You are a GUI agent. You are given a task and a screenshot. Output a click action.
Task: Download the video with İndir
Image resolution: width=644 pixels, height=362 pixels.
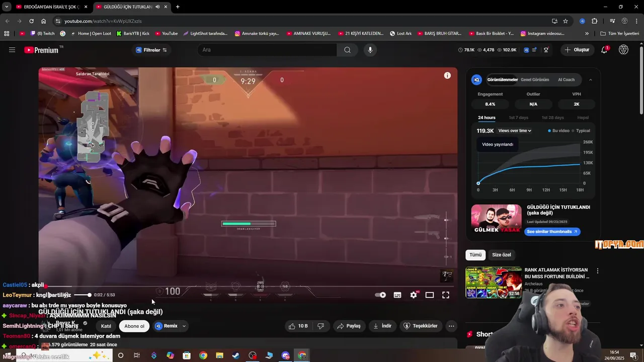[382, 326]
